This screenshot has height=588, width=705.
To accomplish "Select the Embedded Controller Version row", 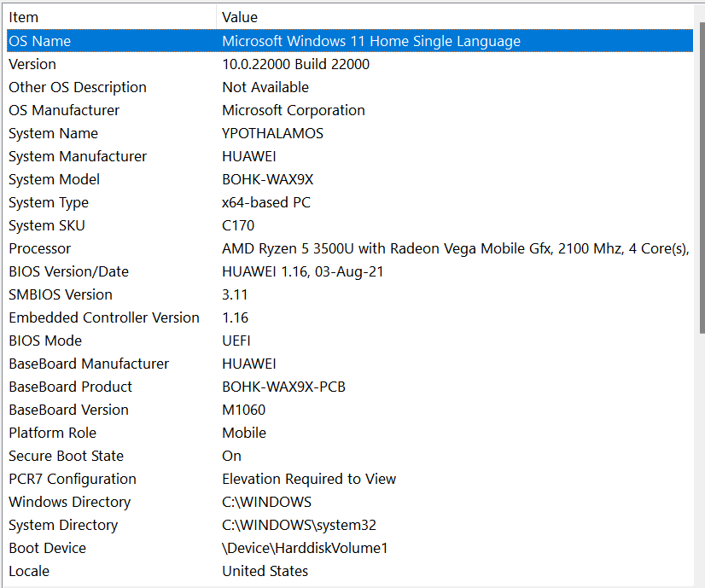I will point(350,317).
